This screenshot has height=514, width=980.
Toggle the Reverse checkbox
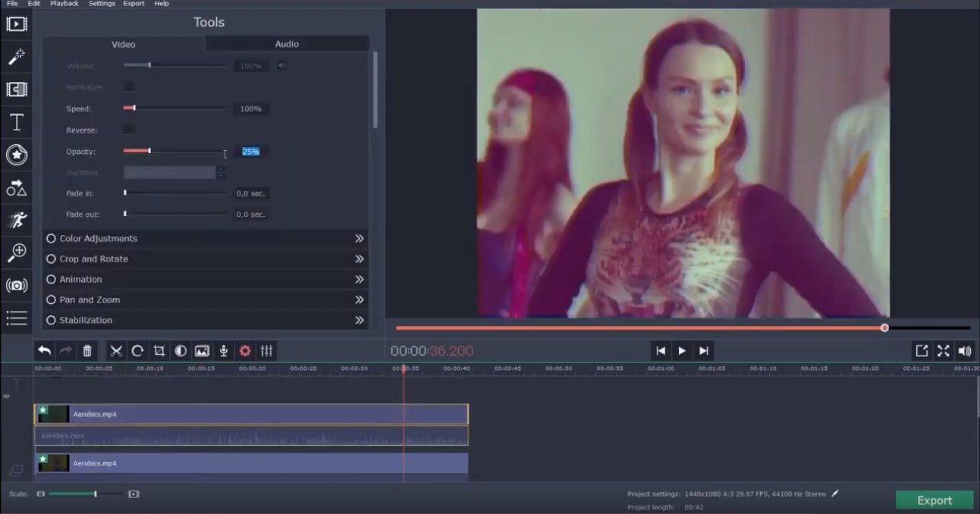point(130,130)
